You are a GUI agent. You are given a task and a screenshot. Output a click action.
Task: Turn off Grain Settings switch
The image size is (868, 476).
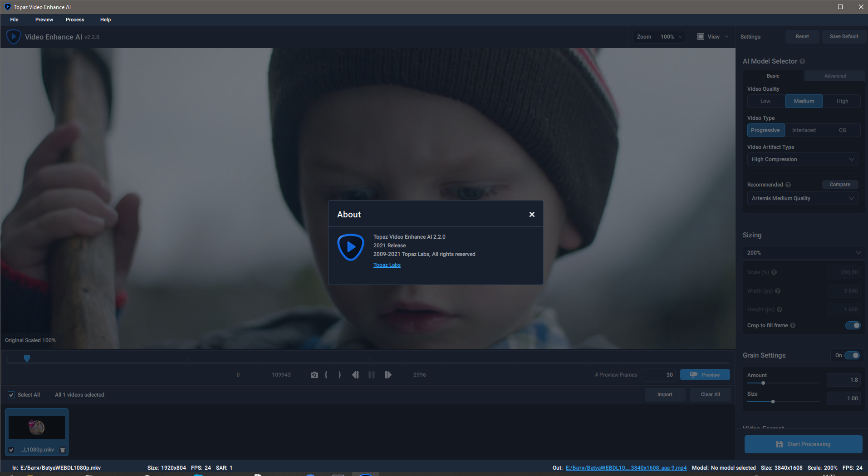852,355
